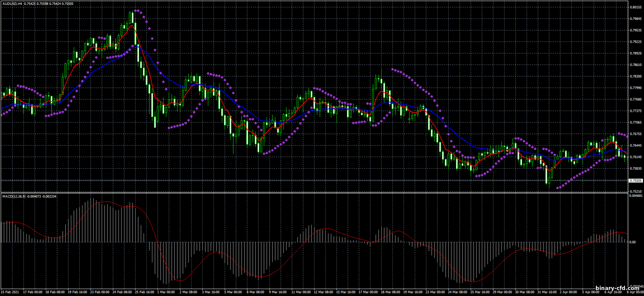The image size is (644, 296).
Task: Click the 0.79225 price level label
Action: tap(636, 42)
